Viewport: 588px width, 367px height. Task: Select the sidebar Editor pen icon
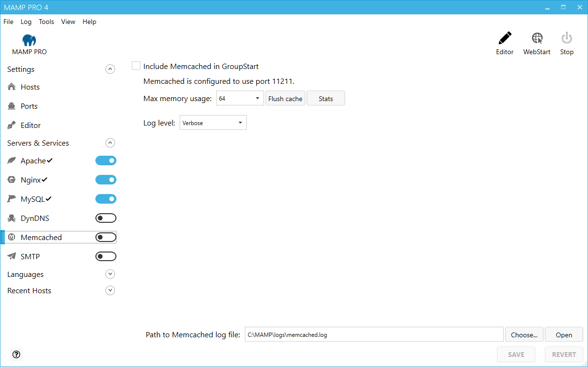[x=12, y=125]
